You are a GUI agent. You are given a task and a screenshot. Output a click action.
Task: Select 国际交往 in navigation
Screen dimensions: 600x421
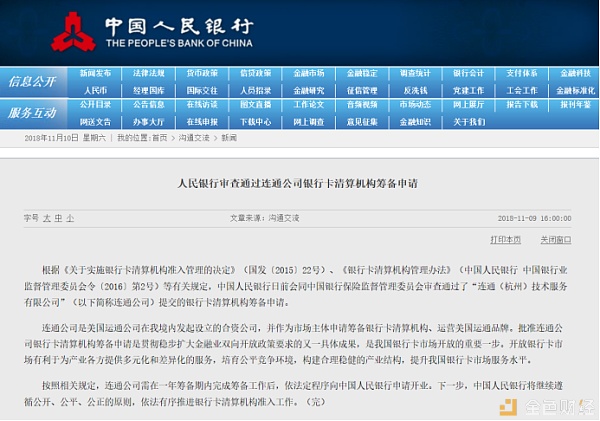point(202,91)
